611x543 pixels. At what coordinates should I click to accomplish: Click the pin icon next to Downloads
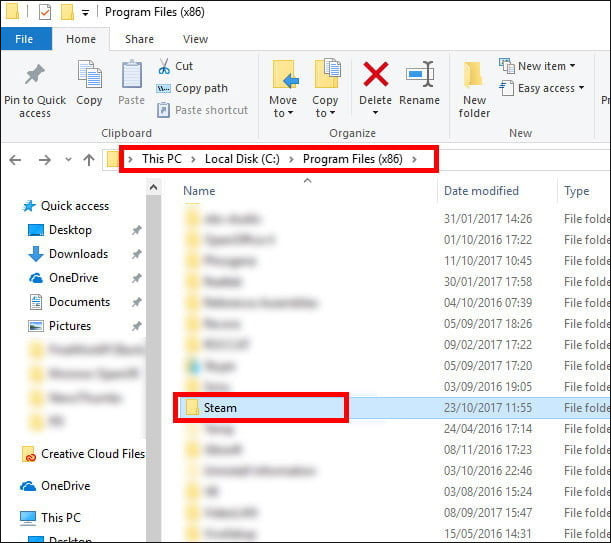pyautogui.click(x=136, y=254)
